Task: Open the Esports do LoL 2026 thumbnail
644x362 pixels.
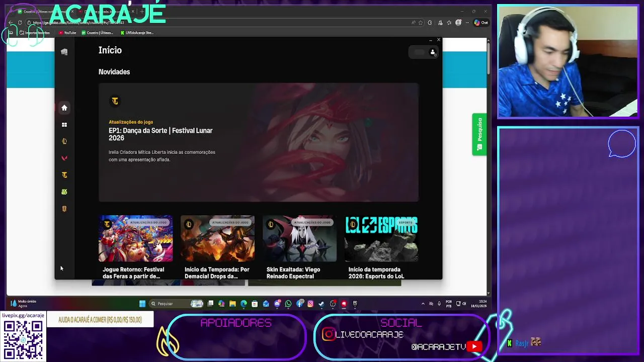Action: click(381, 238)
